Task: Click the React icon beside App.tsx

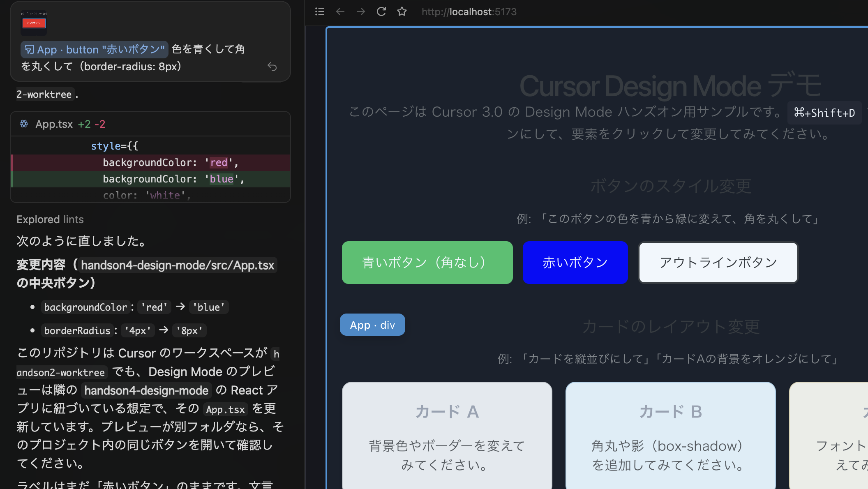Action: [24, 124]
